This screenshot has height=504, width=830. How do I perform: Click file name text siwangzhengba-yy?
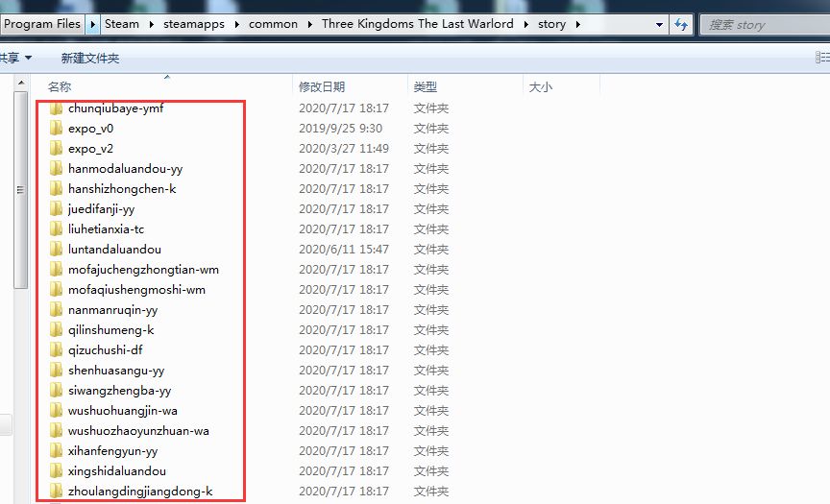[120, 391]
